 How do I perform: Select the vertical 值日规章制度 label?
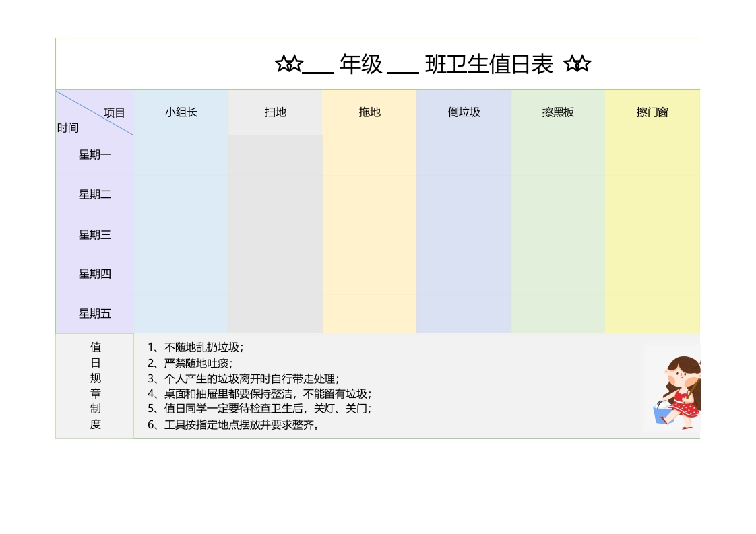tap(95, 386)
